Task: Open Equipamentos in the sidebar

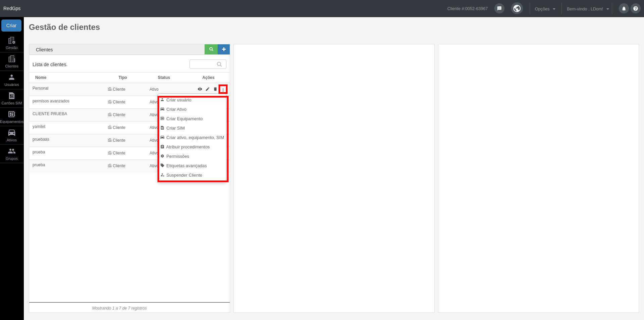Action: pyautogui.click(x=12, y=117)
